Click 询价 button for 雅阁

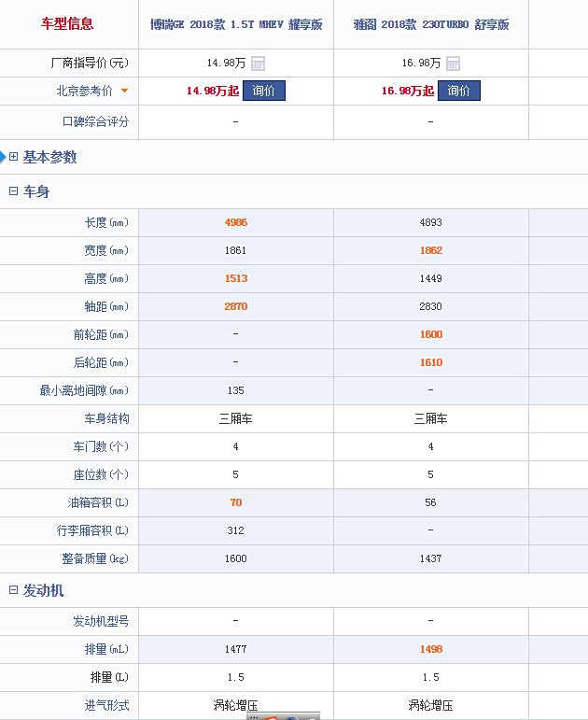458,92
